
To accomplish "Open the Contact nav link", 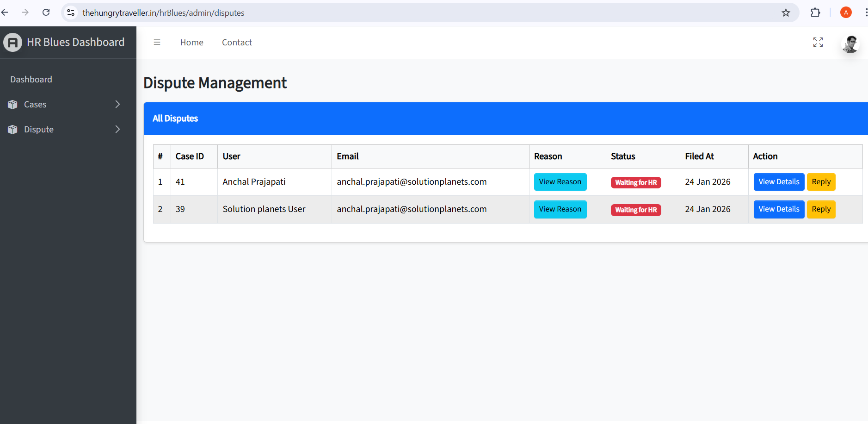I will (237, 43).
